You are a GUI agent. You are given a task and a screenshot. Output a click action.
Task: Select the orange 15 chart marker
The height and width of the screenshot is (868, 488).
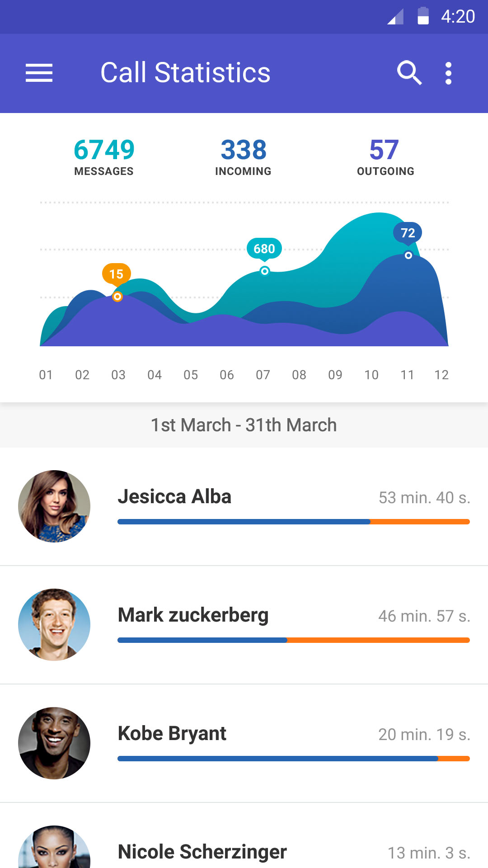point(117,274)
